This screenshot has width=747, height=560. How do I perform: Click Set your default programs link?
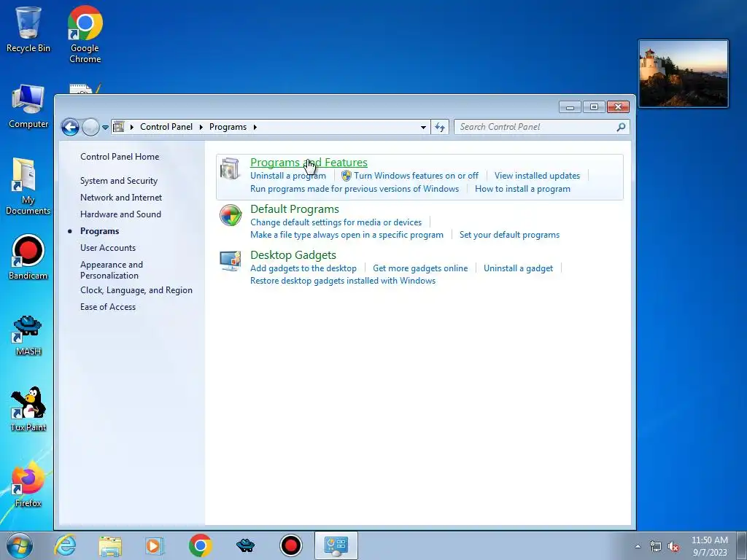click(509, 235)
